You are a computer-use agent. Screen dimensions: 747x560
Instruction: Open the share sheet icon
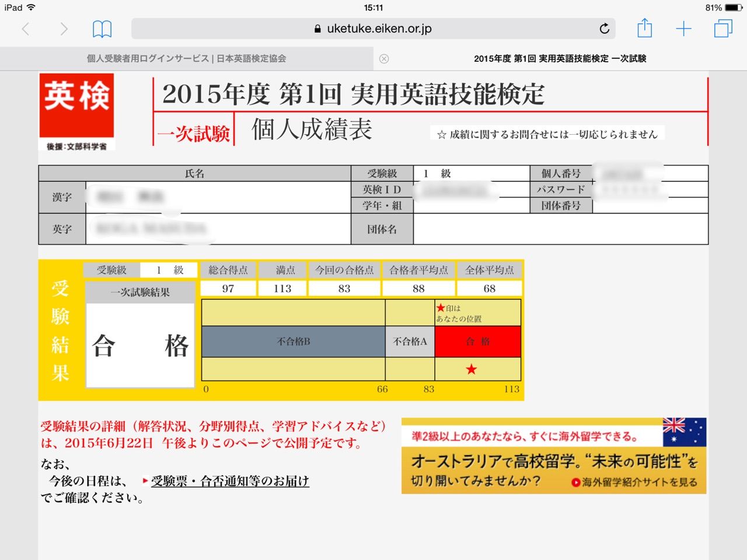[x=644, y=28]
